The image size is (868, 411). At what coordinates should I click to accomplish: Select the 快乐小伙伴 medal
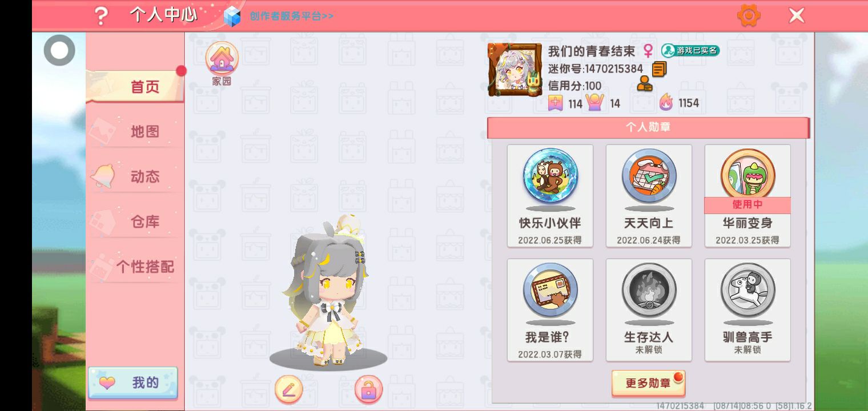pyautogui.click(x=550, y=196)
